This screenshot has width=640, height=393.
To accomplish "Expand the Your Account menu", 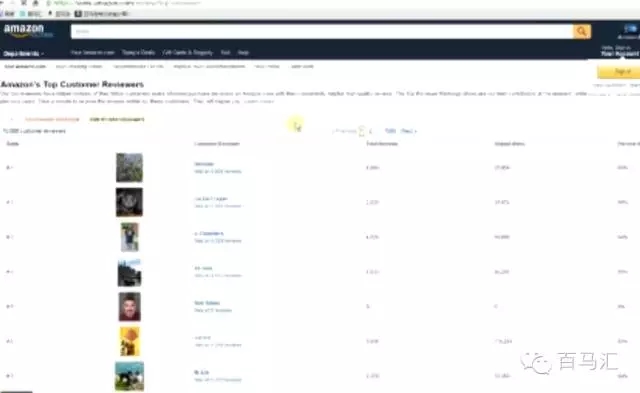I will 620,53.
